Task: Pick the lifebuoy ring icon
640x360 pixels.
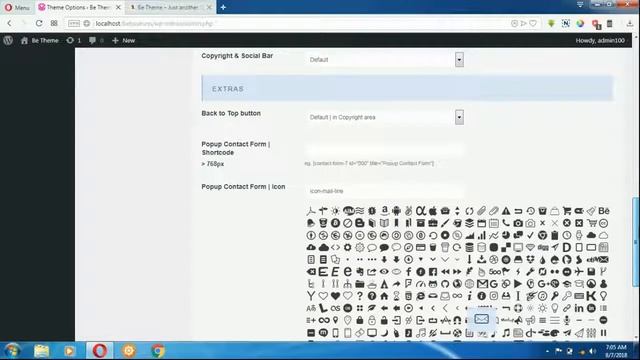Action: 518,308
